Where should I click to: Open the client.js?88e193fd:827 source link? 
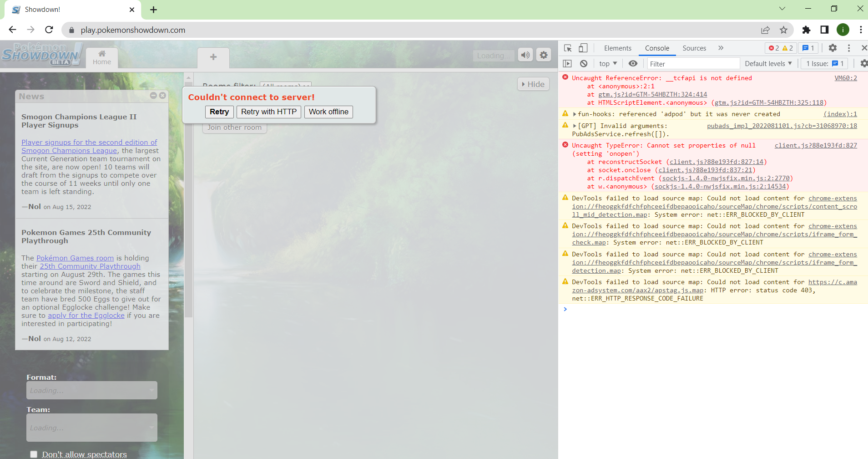point(816,146)
